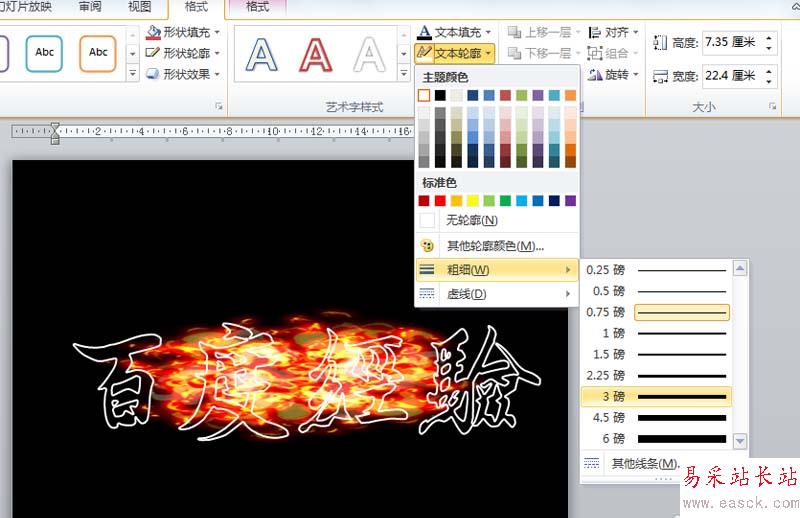800x518 pixels.
Task: Open 其他轮廓颜色(M) more outline colors
Action: (497, 246)
